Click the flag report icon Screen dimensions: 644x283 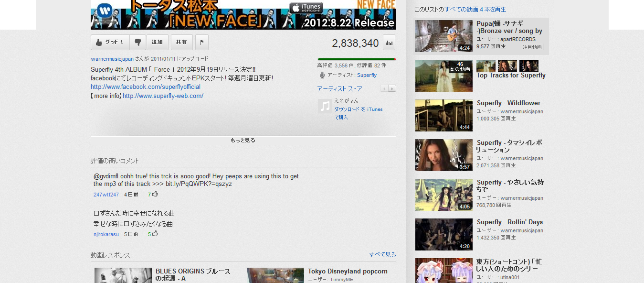tap(202, 42)
